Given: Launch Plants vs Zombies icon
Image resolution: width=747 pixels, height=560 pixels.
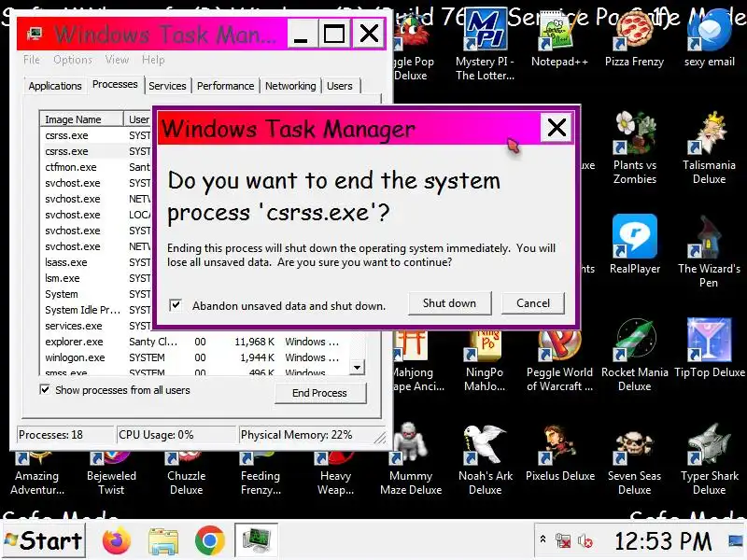Looking at the screenshot, I should [x=635, y=147].
